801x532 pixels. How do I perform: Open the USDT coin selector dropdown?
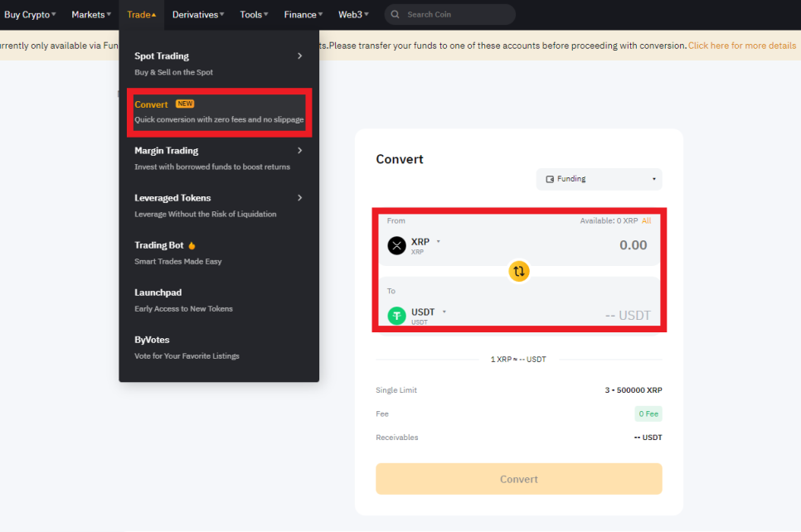(444, 312)
